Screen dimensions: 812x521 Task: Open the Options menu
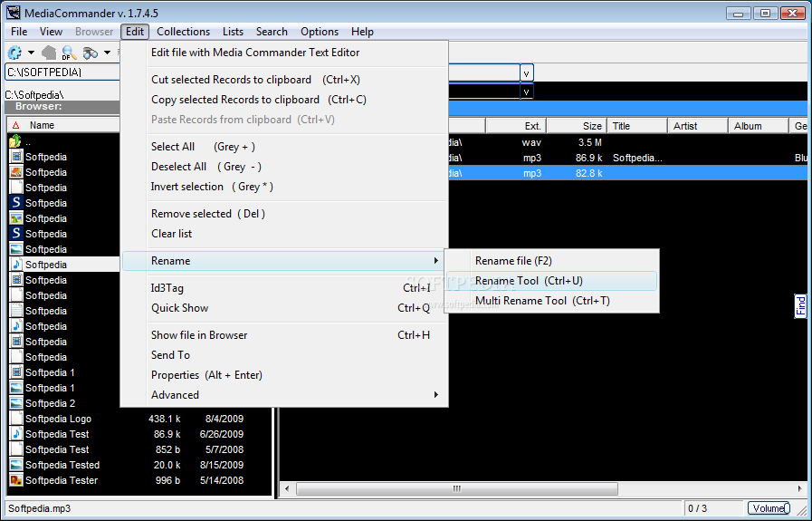point(320,32)
